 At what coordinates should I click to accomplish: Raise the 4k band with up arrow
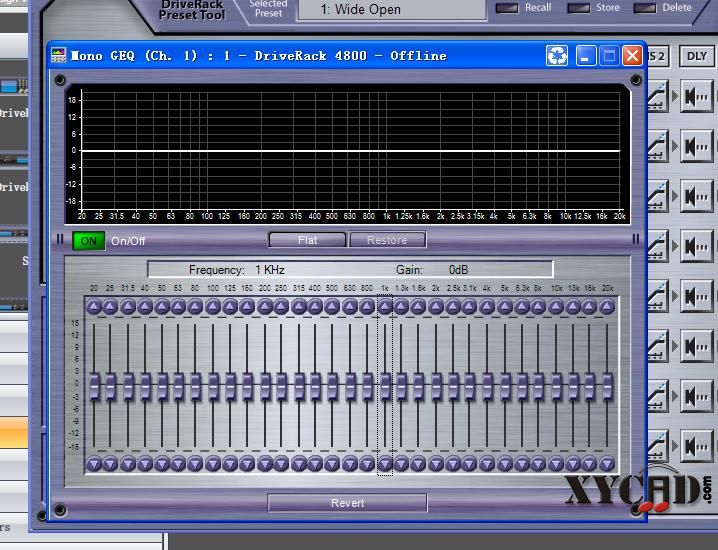point(487,306)
